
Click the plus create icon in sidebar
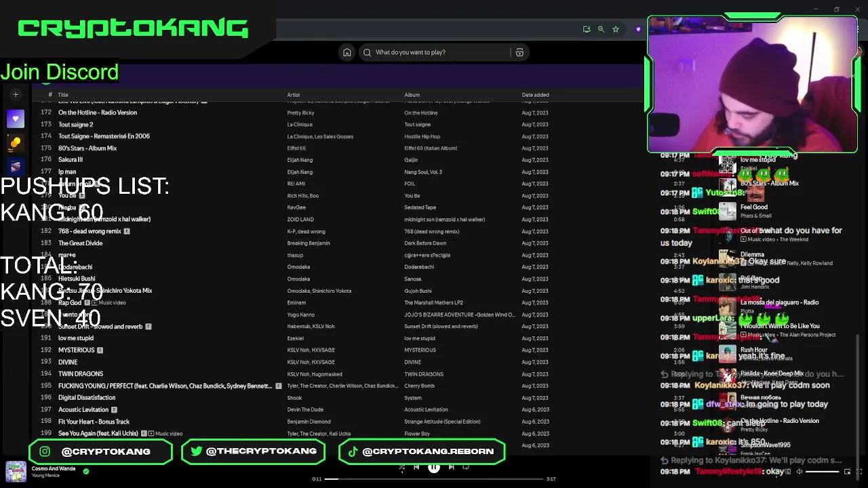(16, 95)
